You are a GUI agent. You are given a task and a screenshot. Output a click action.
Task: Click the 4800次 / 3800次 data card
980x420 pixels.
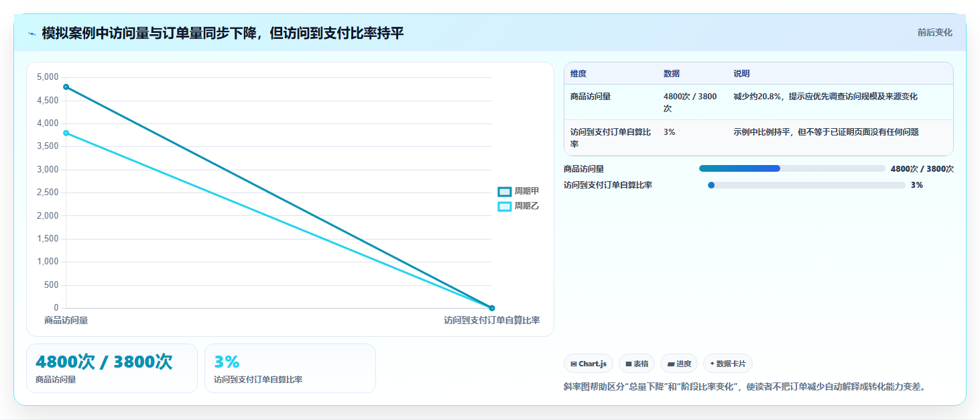pos(112,368)
